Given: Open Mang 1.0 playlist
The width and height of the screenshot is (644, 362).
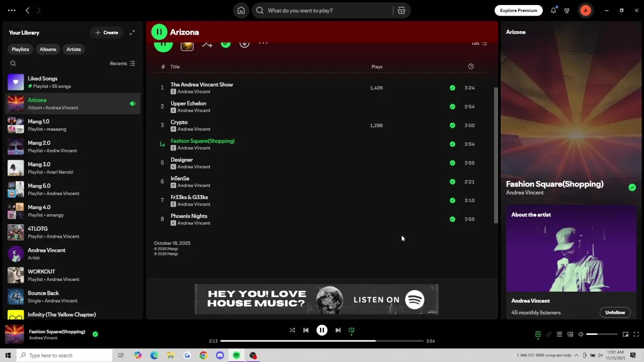Looking at the screenshot, I should (73, 125).
